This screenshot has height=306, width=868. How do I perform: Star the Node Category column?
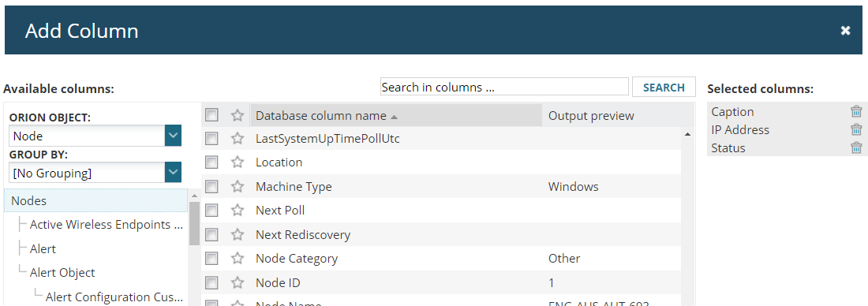tap(238, 259)
